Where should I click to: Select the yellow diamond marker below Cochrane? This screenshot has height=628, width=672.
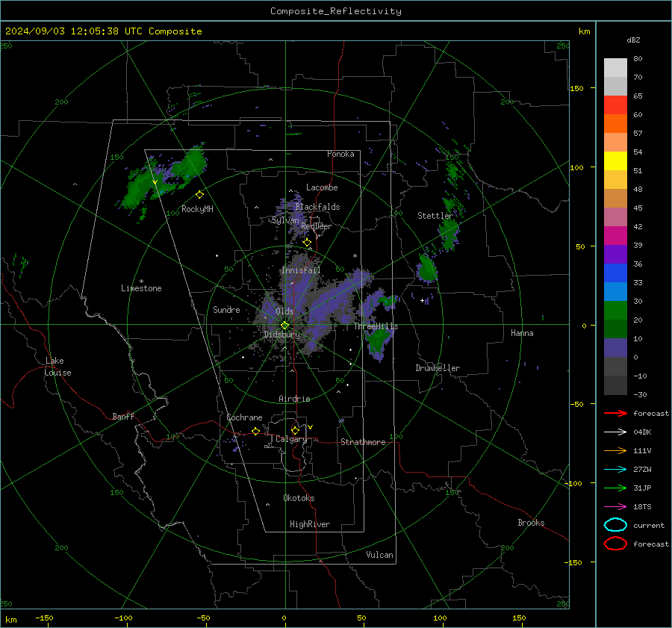click(x=255, y=431)
